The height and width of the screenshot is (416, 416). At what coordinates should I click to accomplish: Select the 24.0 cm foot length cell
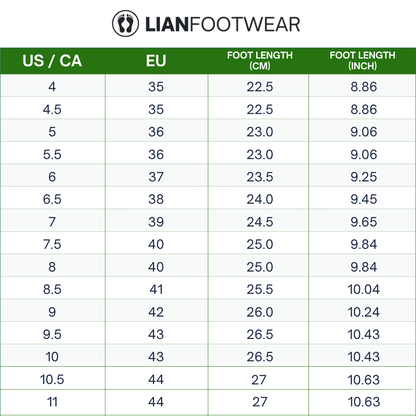coord(260,199)
